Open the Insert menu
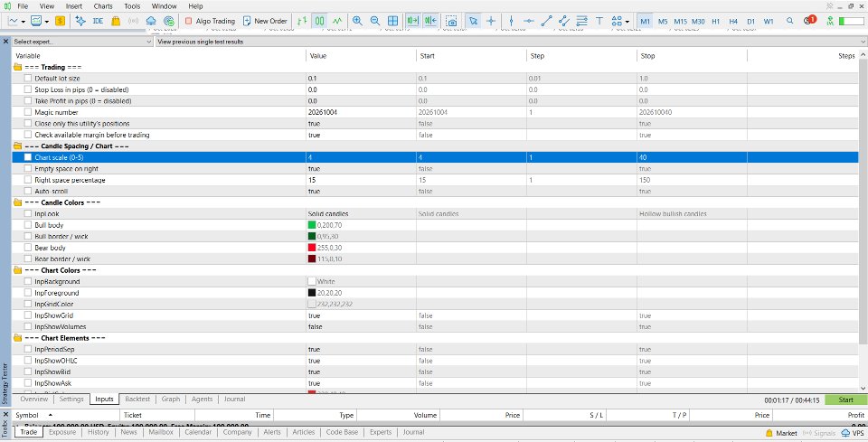The image size is (868, 442). [x=73, y=6]
